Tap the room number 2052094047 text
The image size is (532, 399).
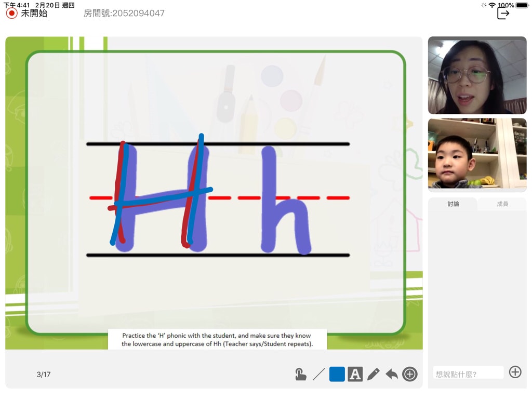pyautogui.click(x=124, y=14)
